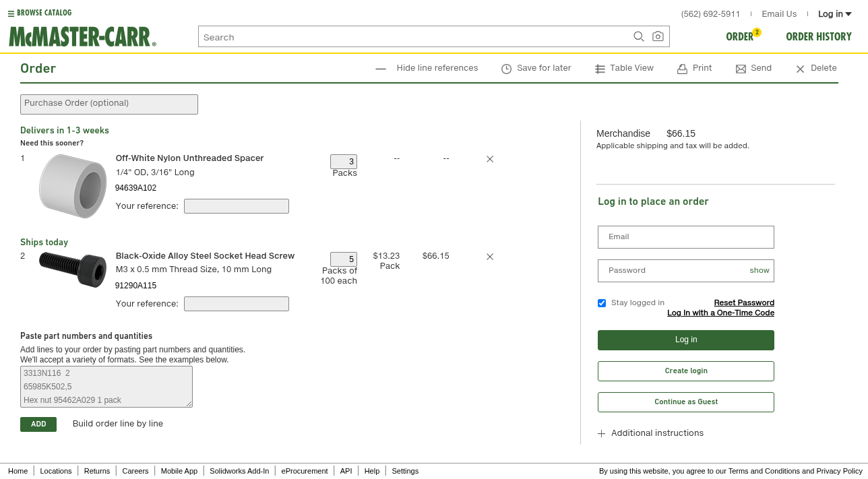The image size is (868, 479).
Task: Click the Print label
Action: (702, 68)
